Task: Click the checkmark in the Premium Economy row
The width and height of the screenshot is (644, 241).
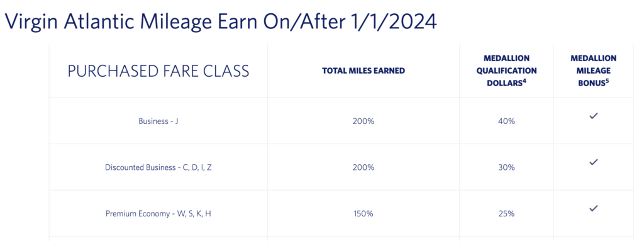Action: coord(593,208)
